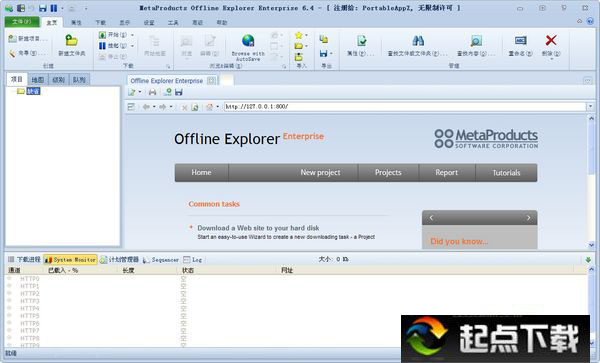Image resolution: width=600 pixels, height=363 pixels.
Task: Click Browse with AutoSave globe icon
Action: [x=248, y=40]
